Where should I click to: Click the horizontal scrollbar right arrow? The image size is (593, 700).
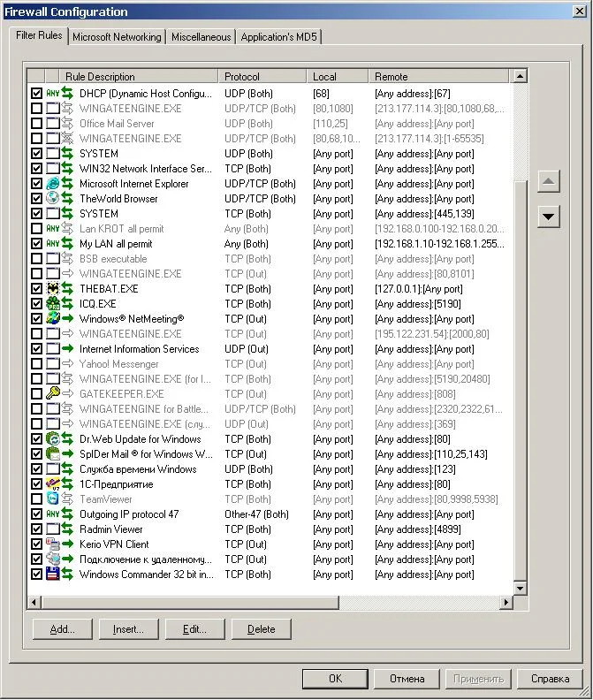[x=506, y=602]
